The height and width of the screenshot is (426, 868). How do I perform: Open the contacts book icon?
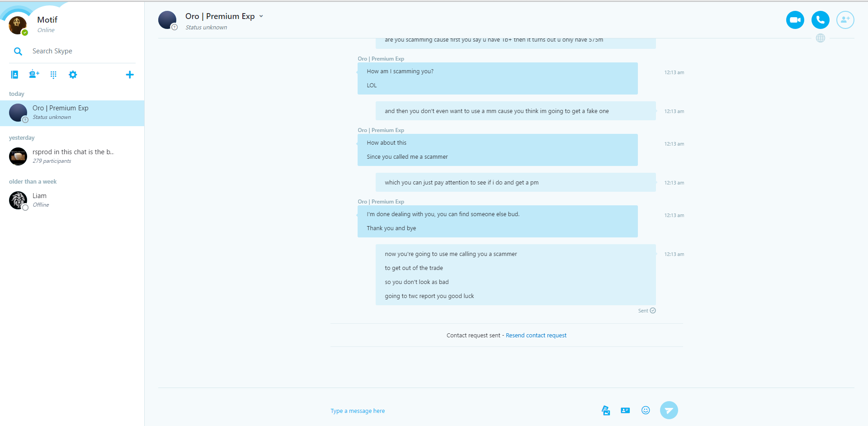pyautogui.click(x=14, y=75)
